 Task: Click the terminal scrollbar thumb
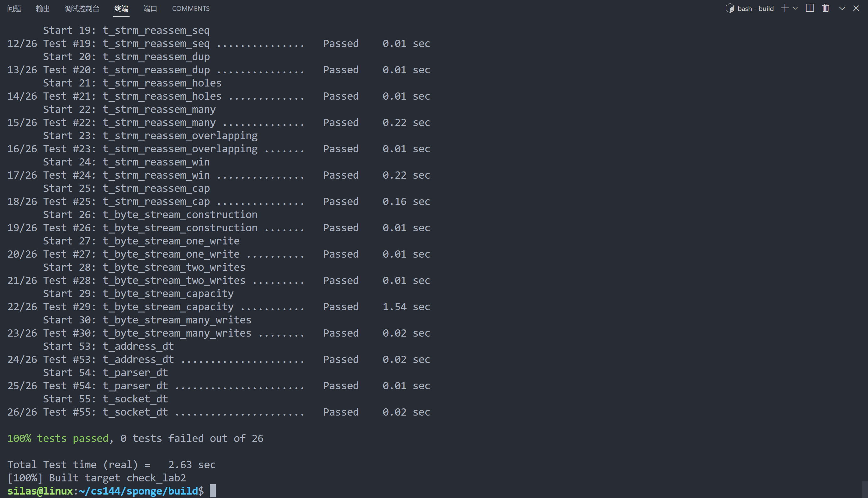864,489
